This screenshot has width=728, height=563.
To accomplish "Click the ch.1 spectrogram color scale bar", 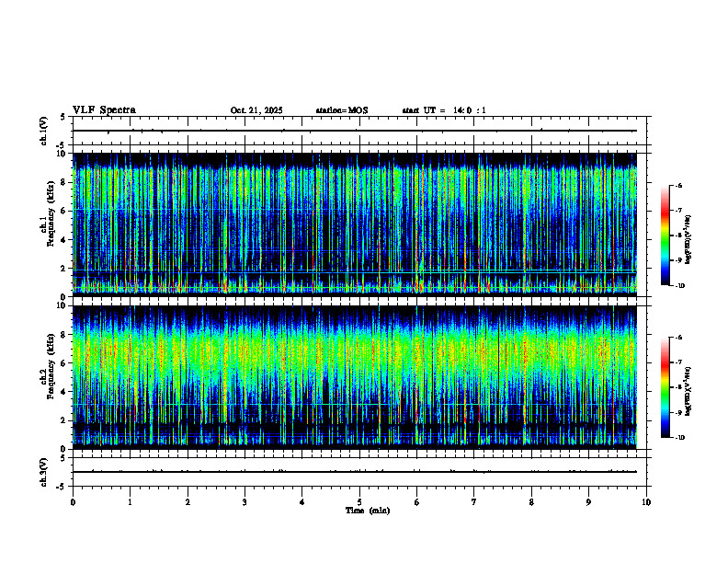I will click(x=665, y=236).
